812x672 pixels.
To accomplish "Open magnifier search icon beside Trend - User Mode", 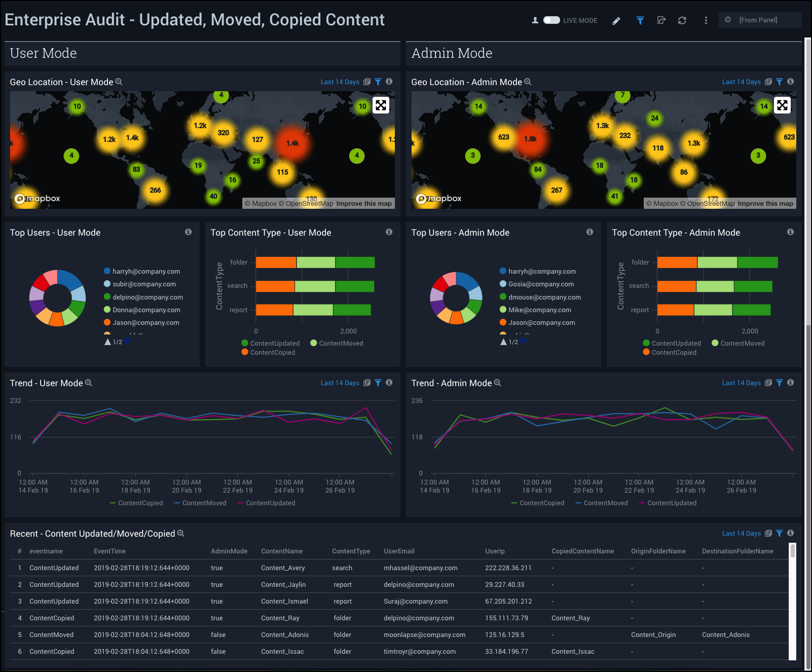I will point(89,383).
